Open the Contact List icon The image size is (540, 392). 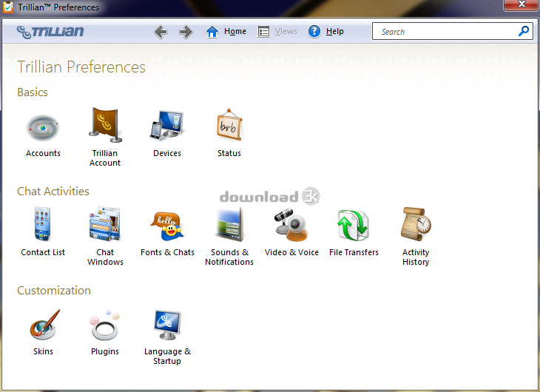(x=43, y=224)
